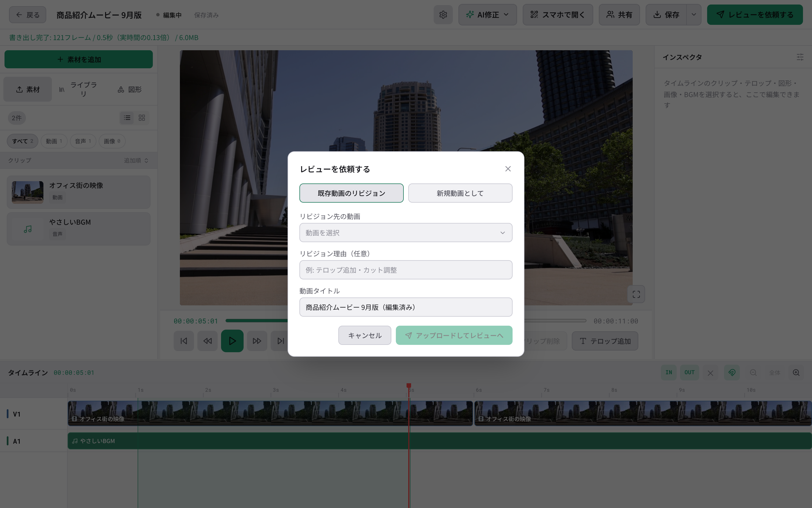Open the settings gear in top bar
Screen dimensions: 812x508
[443, 15]
